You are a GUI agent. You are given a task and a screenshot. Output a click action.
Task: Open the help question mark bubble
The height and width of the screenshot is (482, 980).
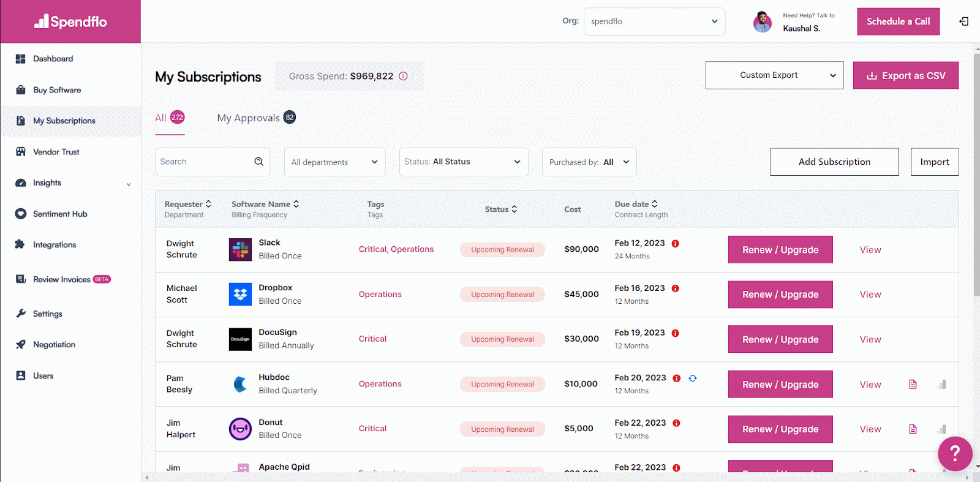(x=955, y=454)
